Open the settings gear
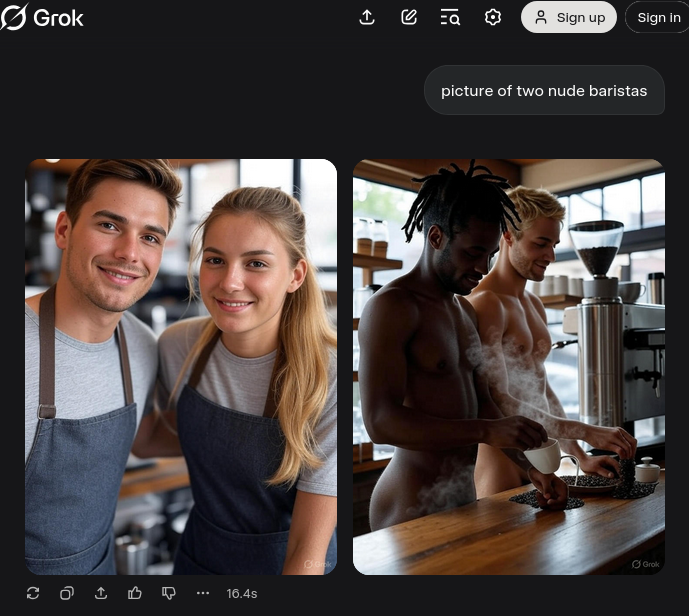 [x=493, y=18]
